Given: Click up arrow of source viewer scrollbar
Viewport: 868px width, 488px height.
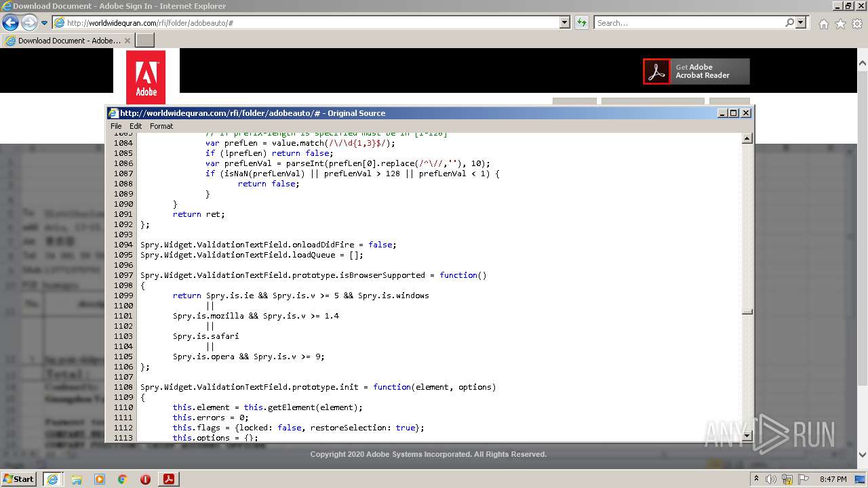Looking at the screenshot, I should coord(747,139).
